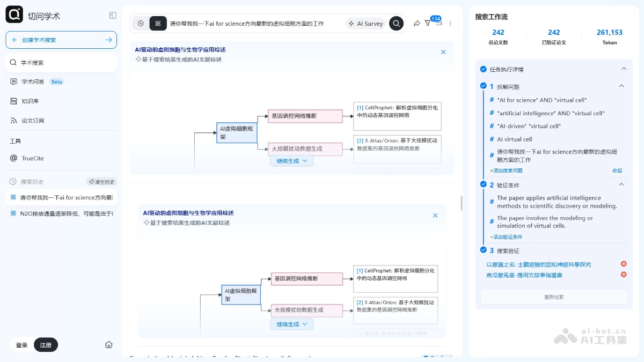644x362 pixels.
Task: Click the history clock icon in search bar
Action: coord(140,24)
